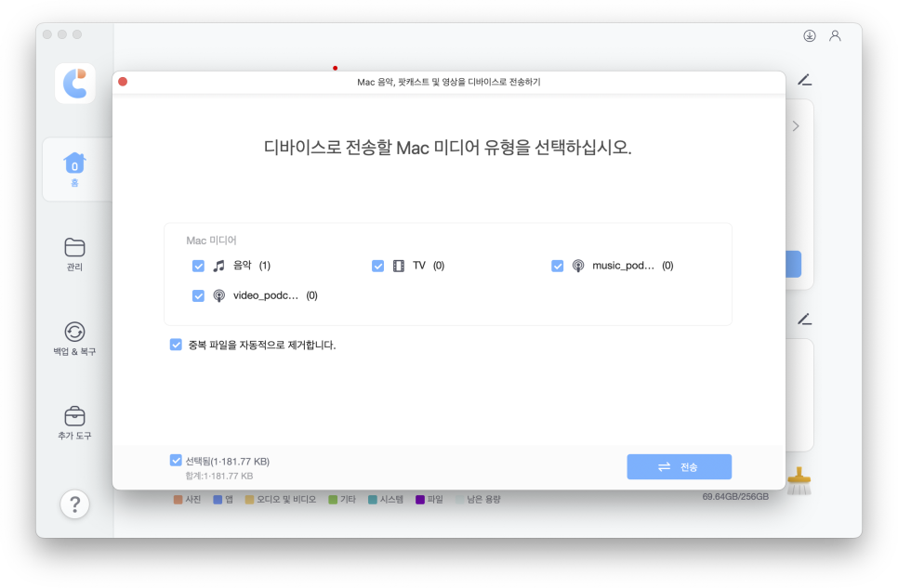Viewport: 898px width, 588px height.
Task: Click the 사진 legend color swatch
Action: [178, 500]
